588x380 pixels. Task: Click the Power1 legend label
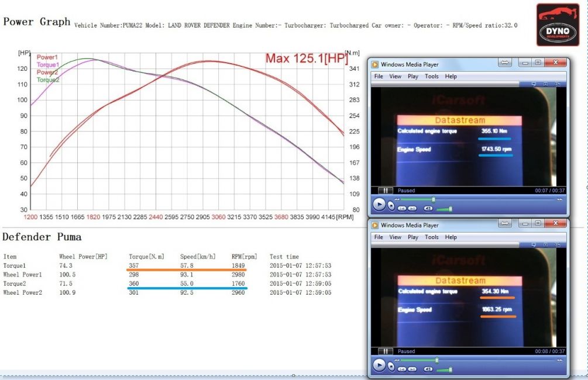47,57
